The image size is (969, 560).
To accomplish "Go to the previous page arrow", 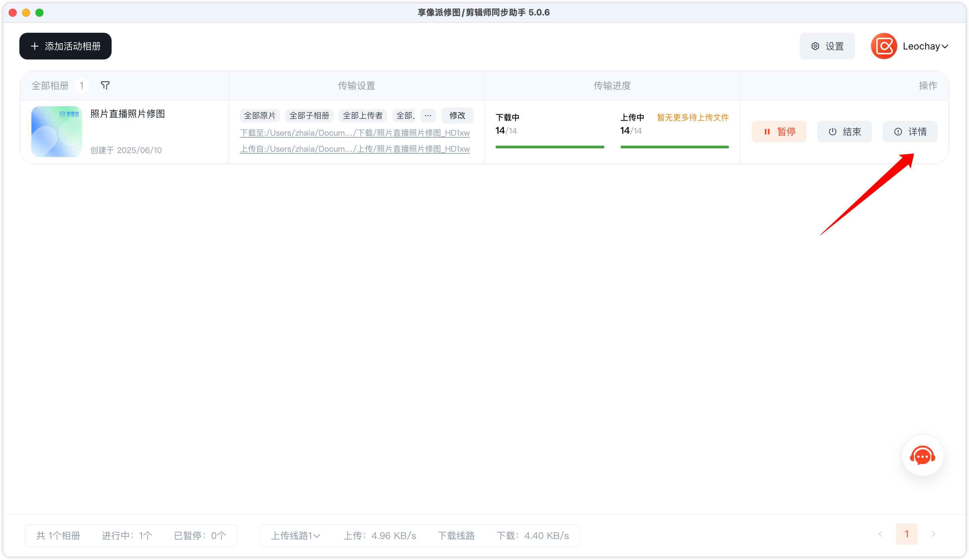I will pyautogui.click(x=880, y=534).
